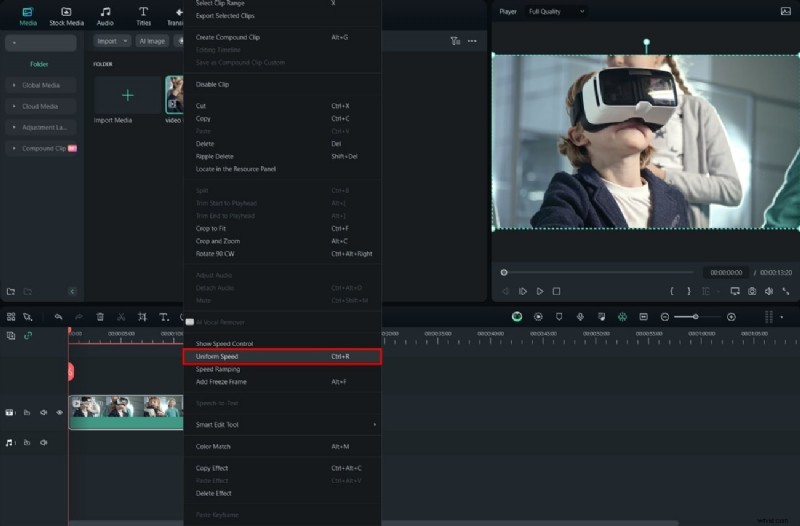Choose Add Freeze Frame
The image size is (800, 526).
[283, 382]
